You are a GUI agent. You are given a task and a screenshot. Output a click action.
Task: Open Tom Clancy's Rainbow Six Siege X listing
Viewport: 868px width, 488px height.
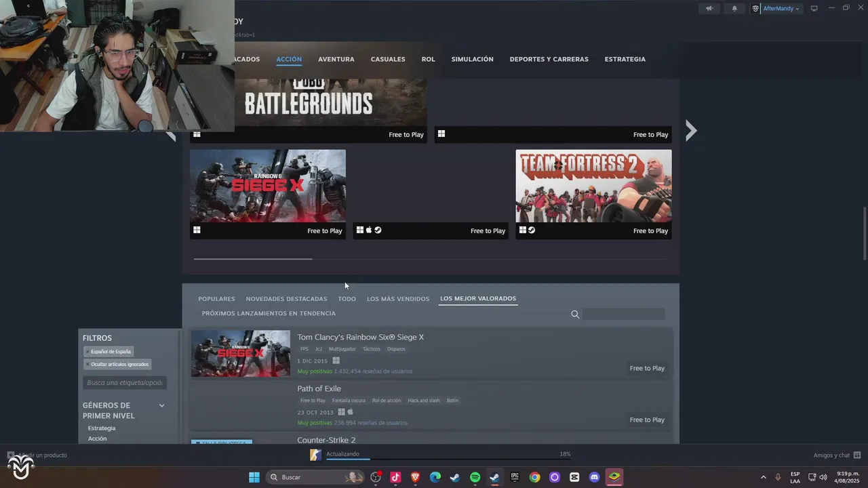[431, 354]
